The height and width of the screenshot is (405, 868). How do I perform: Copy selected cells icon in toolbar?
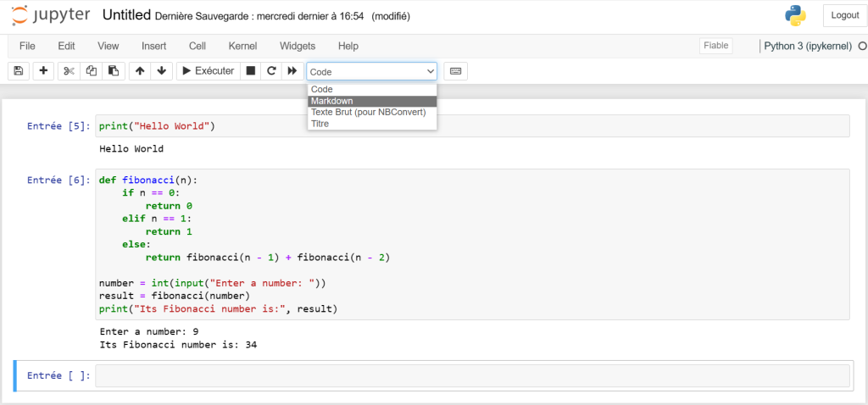92,71
